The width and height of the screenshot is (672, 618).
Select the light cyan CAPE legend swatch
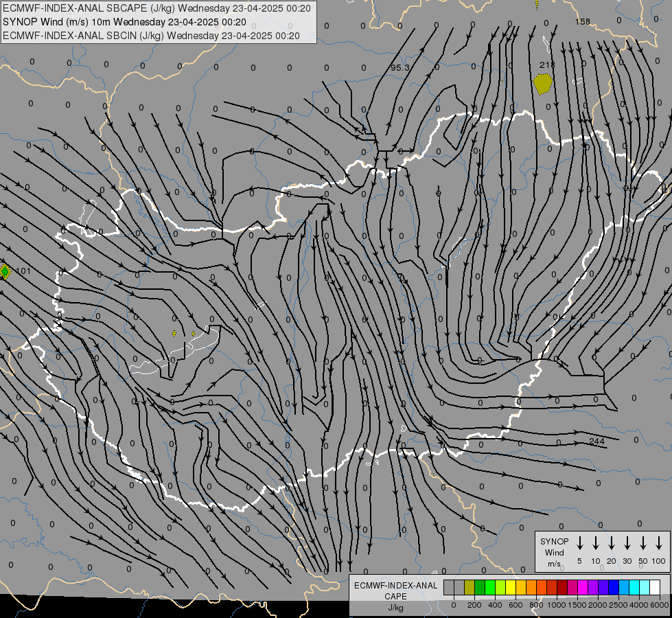click(x=645, y=587)
